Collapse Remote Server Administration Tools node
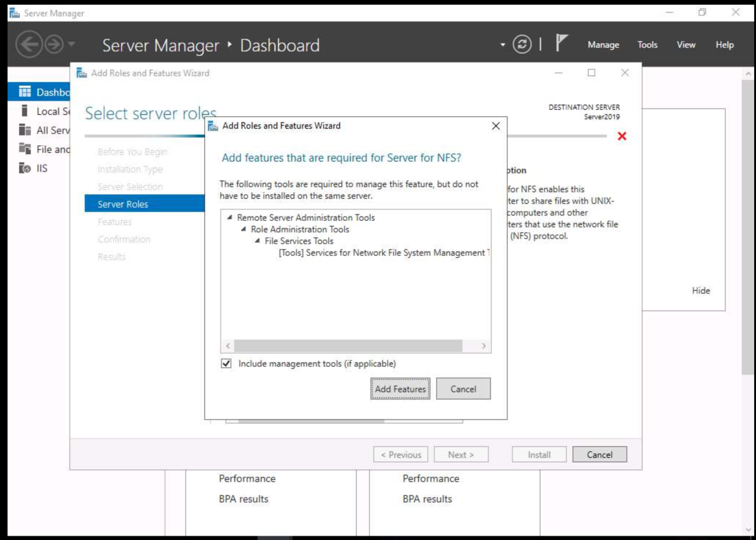This screenshot has width=756, height=540. (230, 217)
